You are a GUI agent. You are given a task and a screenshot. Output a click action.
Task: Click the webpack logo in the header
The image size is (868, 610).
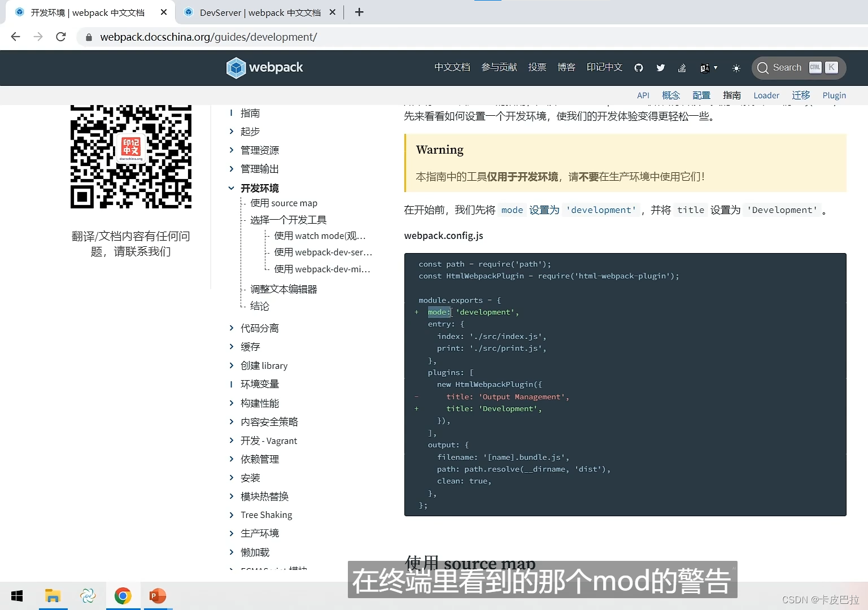[264, 68]
